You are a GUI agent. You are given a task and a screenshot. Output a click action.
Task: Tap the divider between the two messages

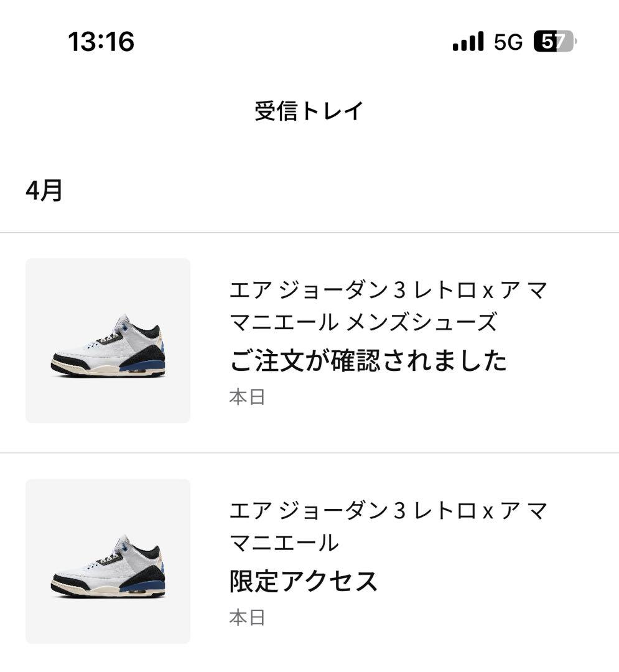[x=309, y=452]
